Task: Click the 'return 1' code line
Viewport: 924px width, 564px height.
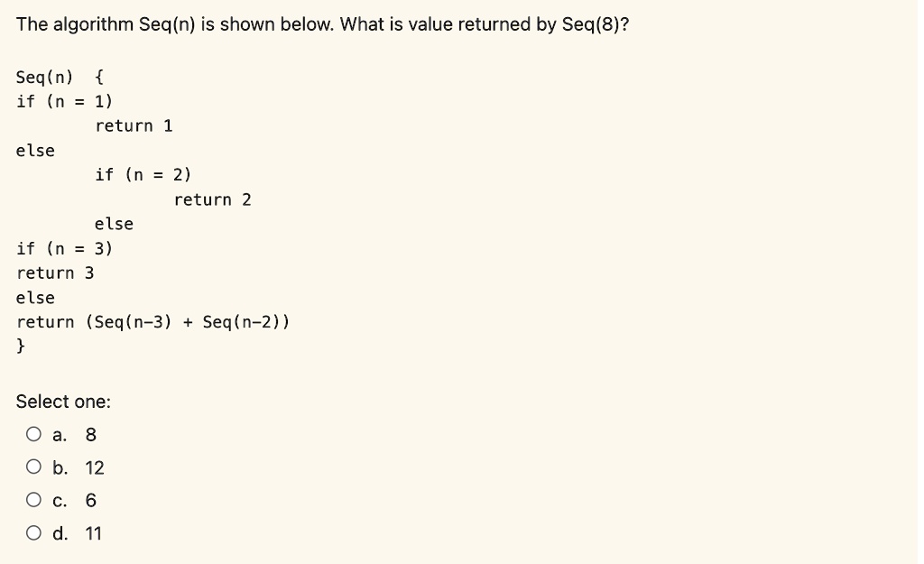Action: [134, 126]
